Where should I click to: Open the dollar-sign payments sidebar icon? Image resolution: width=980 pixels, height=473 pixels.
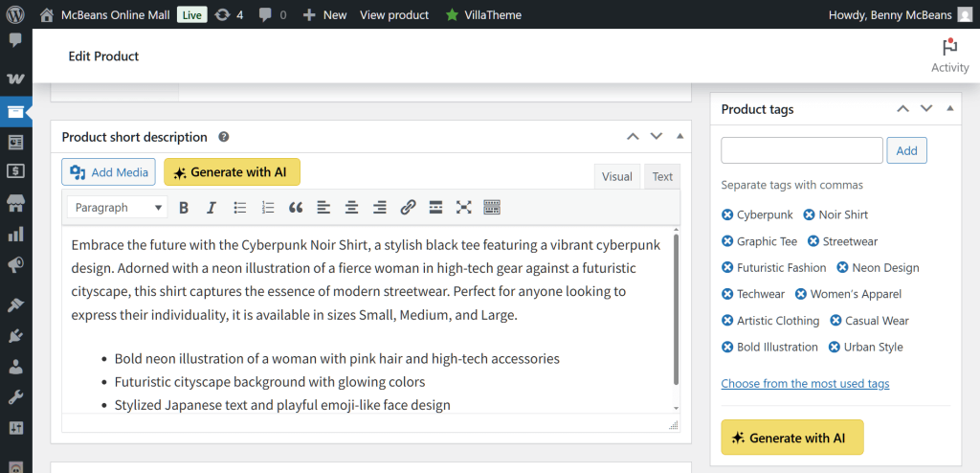pyautogui.click(x=15, y=170)
